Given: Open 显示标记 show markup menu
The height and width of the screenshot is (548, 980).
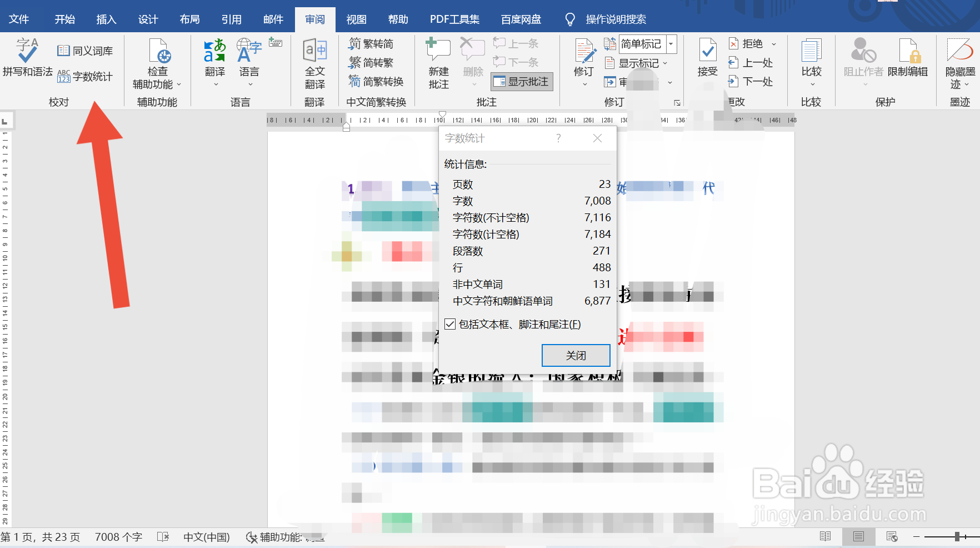Looking at the screenshot, I should tap(638, 63).
